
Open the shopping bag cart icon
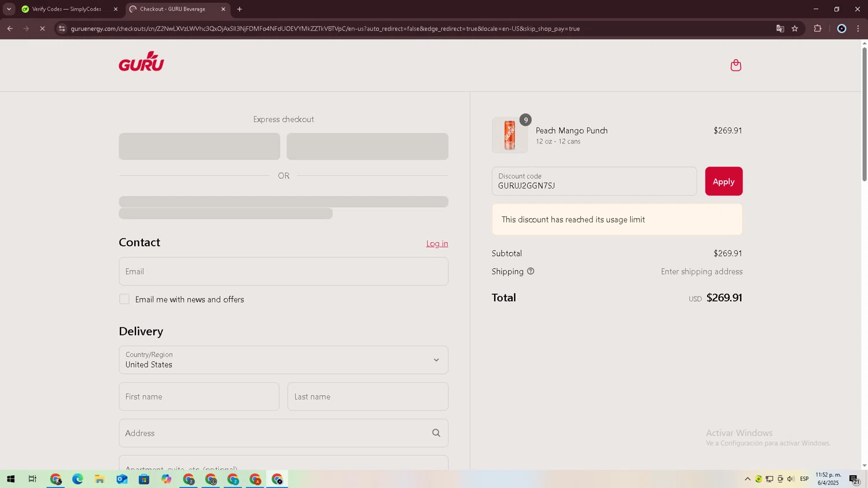(x=735, y=65)
